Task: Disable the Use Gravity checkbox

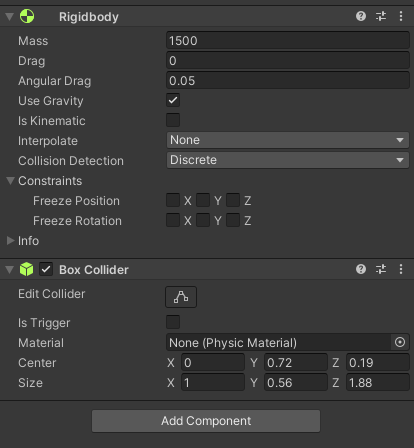Action: point(173,100)
